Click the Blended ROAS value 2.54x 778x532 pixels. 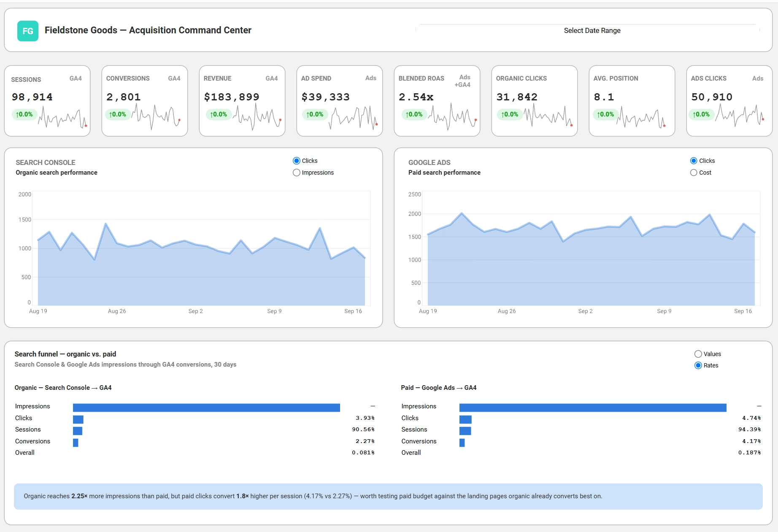(x=416, y=97)
